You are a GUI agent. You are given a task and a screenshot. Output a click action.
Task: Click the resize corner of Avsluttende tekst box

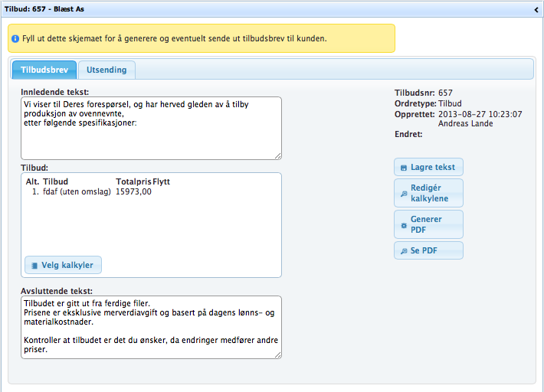tap(277, 354)
